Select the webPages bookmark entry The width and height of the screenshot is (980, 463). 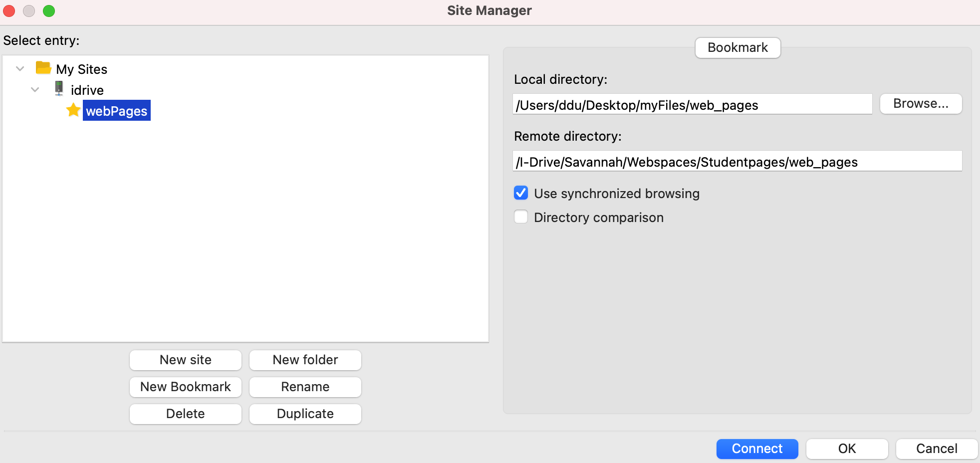point(117,111)
